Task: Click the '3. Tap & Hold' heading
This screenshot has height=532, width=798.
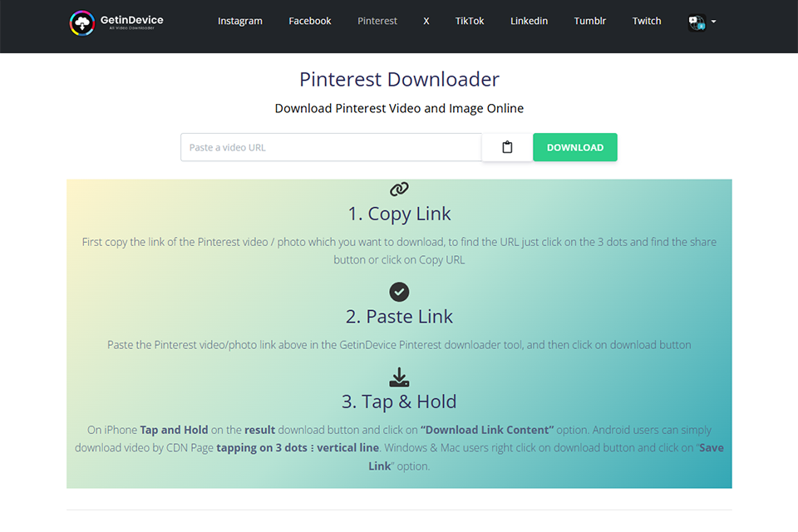Action: (399, 401)
